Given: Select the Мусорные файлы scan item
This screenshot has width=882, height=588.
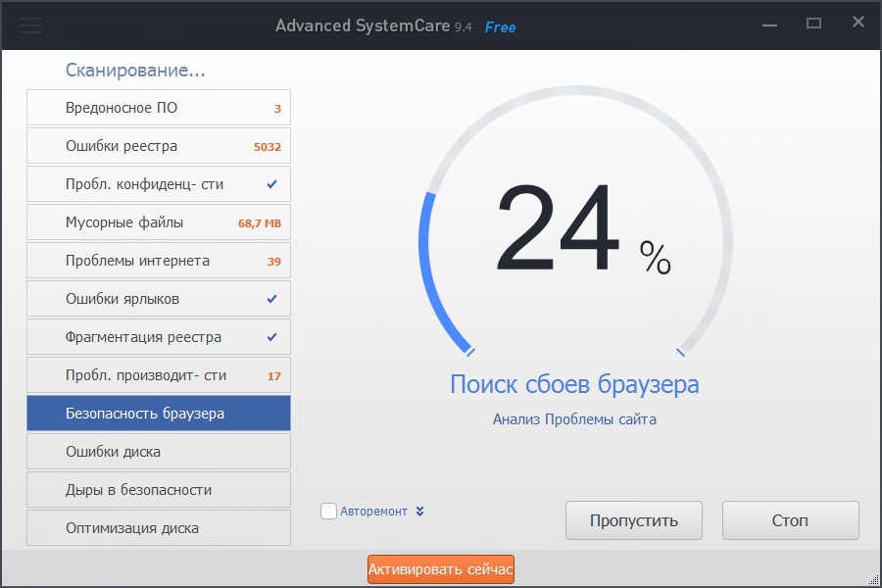Looking at the screenshot, I should [159, 222].
